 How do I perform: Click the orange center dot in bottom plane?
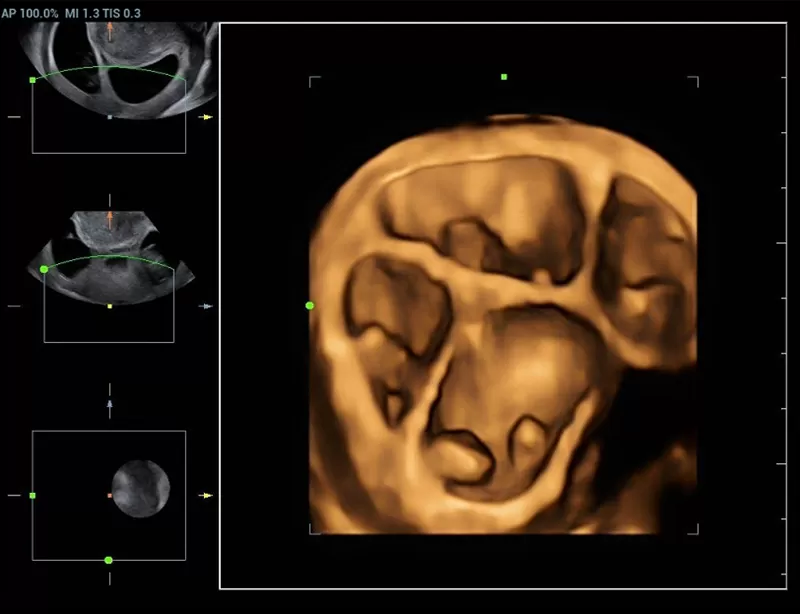[110, 495]
